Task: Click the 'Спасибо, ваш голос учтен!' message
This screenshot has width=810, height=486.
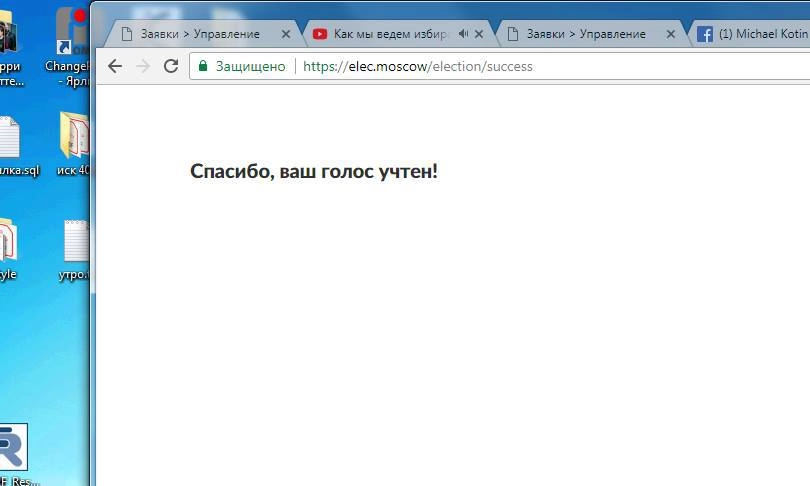Action: click(x=314, y=171)
